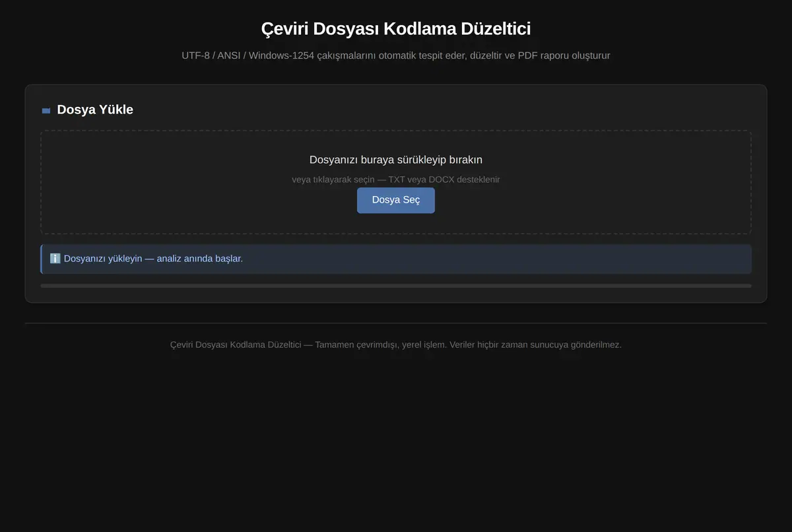Click the 'Dosya Yükle' heading
The width and height of the screenshot is (792, 532).
(x=95, y=110)
